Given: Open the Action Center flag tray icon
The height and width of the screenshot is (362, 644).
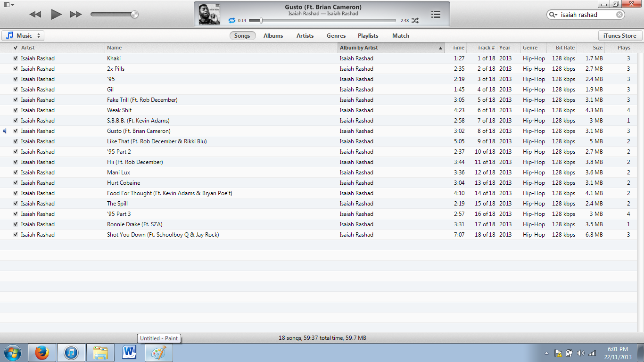Looking at the screenshot, I should click(x=558, y=353).
